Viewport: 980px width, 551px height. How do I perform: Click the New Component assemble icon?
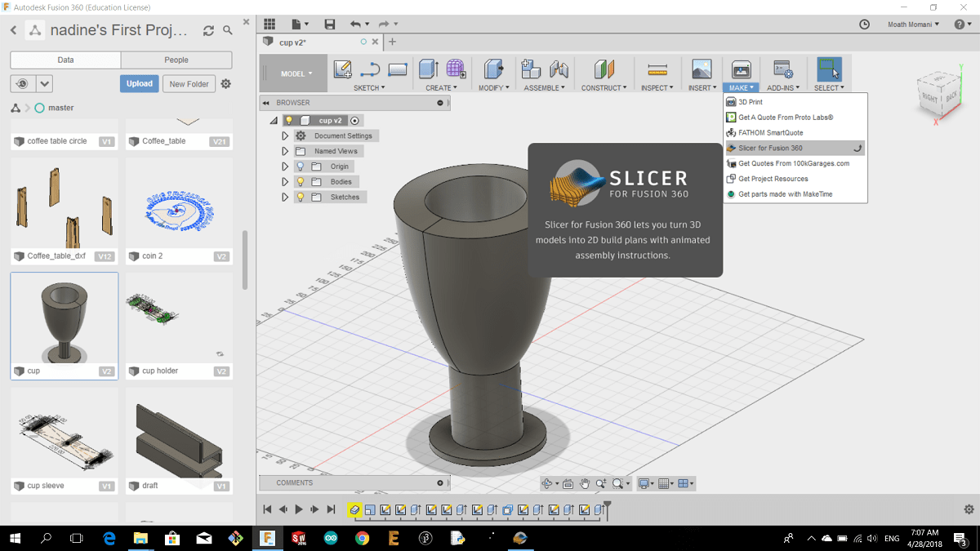[x=531, y=69]
